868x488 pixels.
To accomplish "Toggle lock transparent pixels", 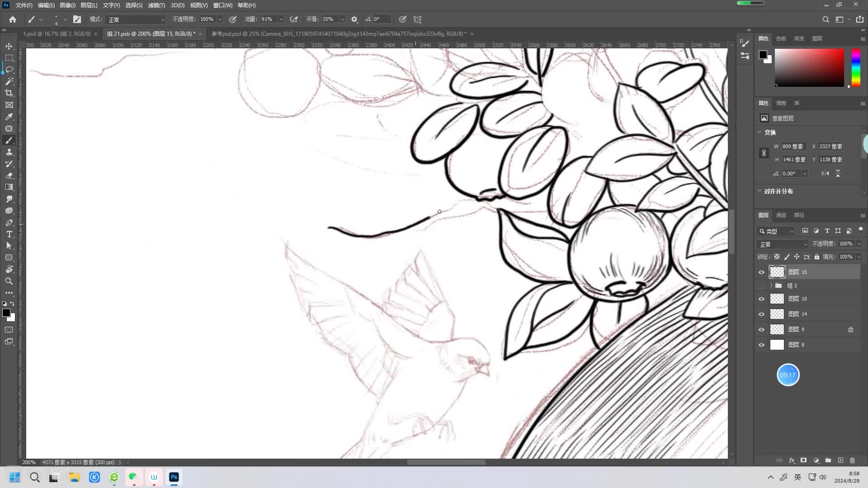I will point(777,257).
